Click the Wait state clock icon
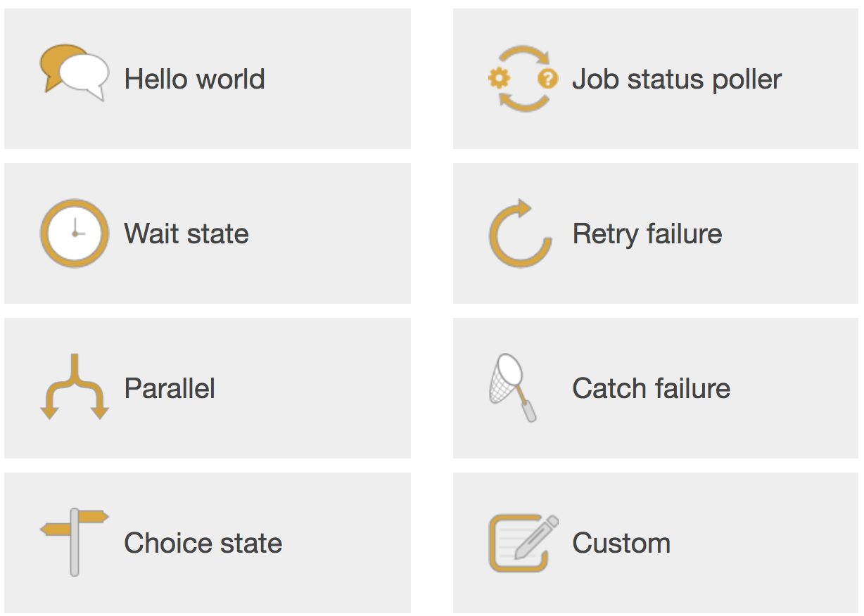Image resolution: width=864 pixels, height=616 pixels. (75, 233)
